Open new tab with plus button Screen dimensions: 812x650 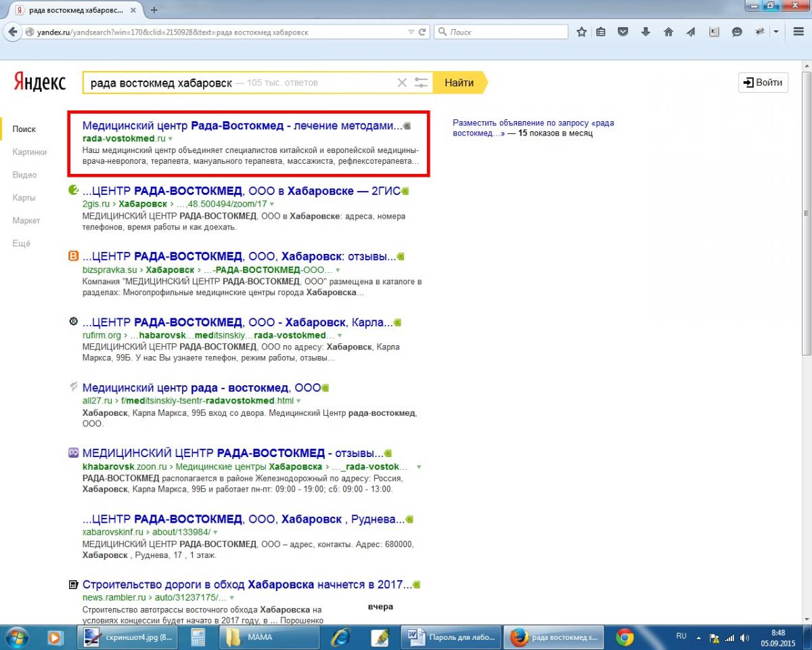tap(154, 10)
